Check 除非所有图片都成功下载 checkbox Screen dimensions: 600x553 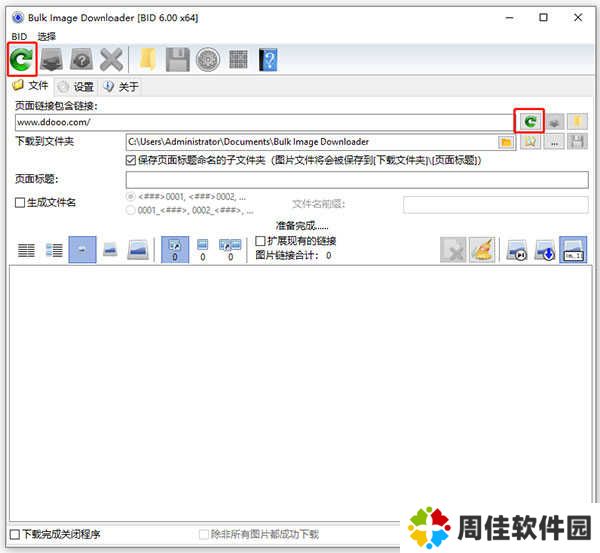tap(204, 534)
